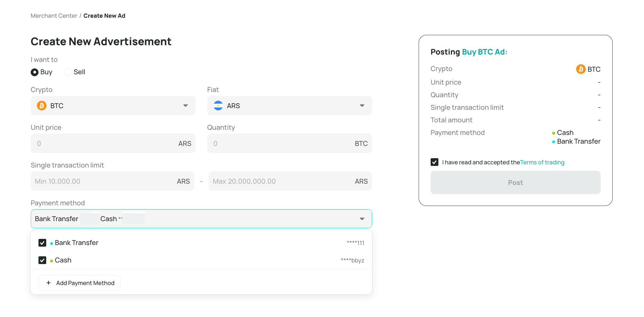Viewport: 644px width, 317px height.
Task: Click the Argentina flag icon in Fiat dropdown
Action: [218, 106]
